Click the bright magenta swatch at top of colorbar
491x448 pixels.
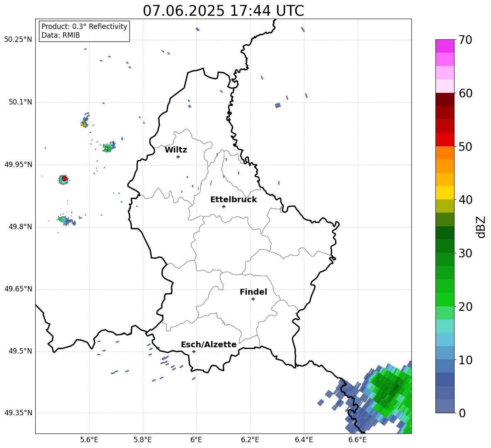click(x=445, y=46)
